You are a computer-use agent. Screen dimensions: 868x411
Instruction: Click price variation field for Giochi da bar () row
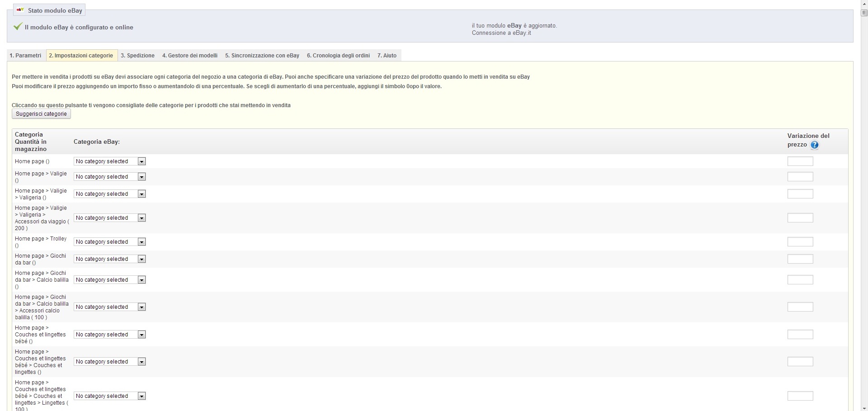tap(800, 259)
